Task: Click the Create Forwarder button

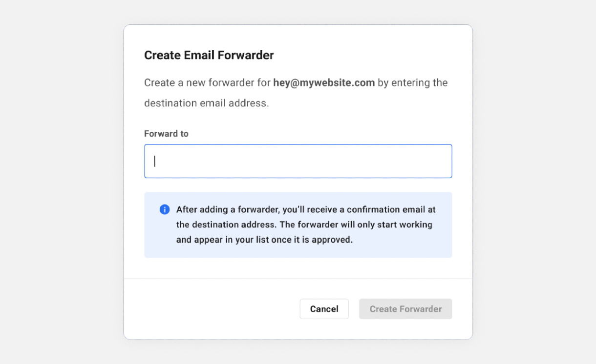Action: (405, 309)
